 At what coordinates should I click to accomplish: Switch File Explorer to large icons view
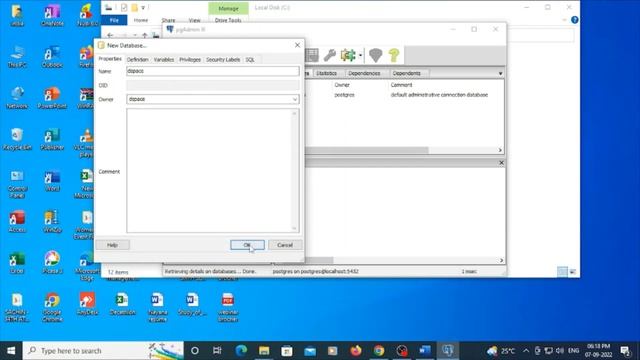(x=572, y=271)
